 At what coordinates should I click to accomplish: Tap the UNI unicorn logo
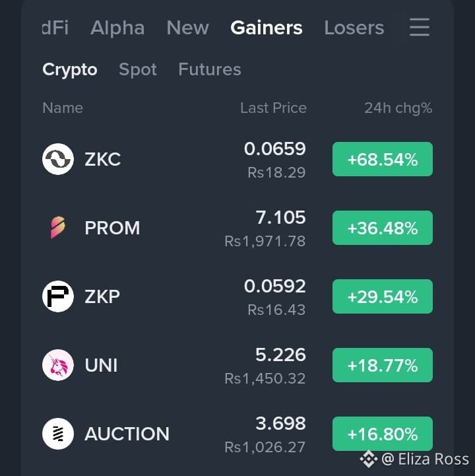[58, 365]
